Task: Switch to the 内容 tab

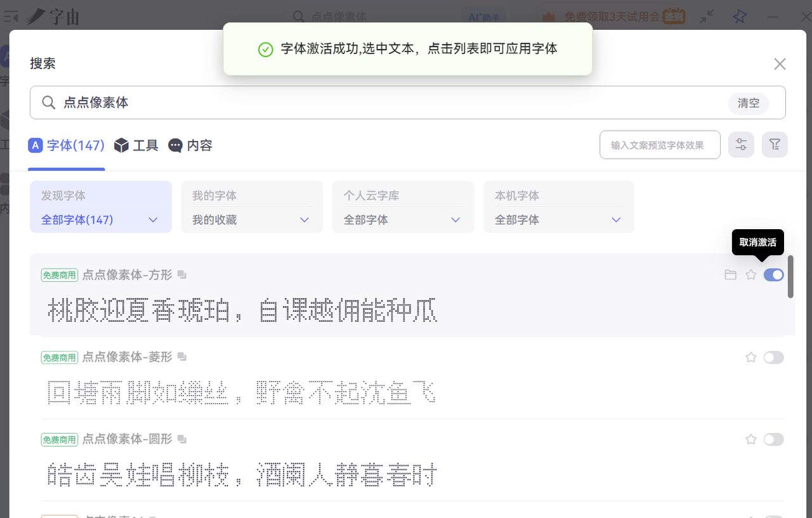Action: pos(190,145)
